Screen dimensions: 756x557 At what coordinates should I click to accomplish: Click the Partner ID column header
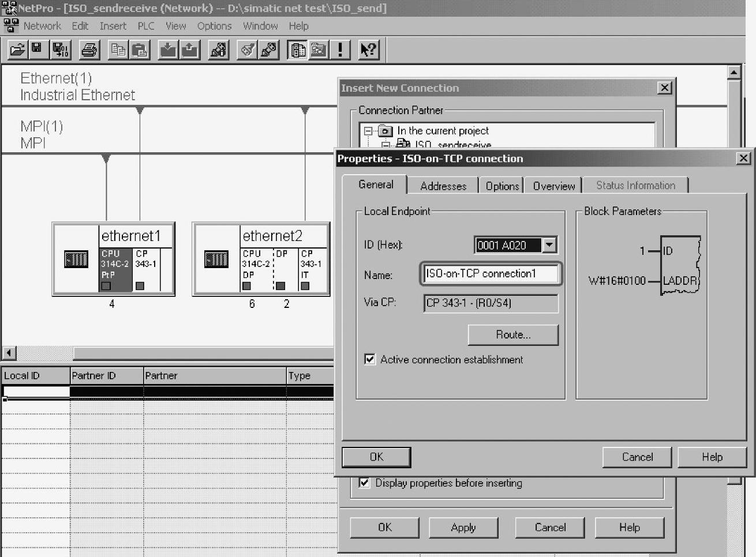point(107,375)
